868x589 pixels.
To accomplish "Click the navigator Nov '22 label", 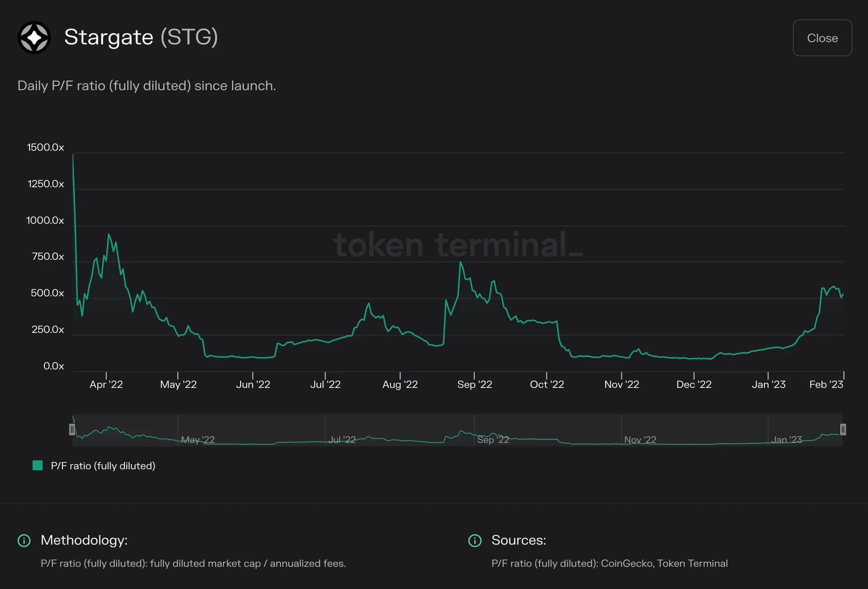I will [640, 439].
